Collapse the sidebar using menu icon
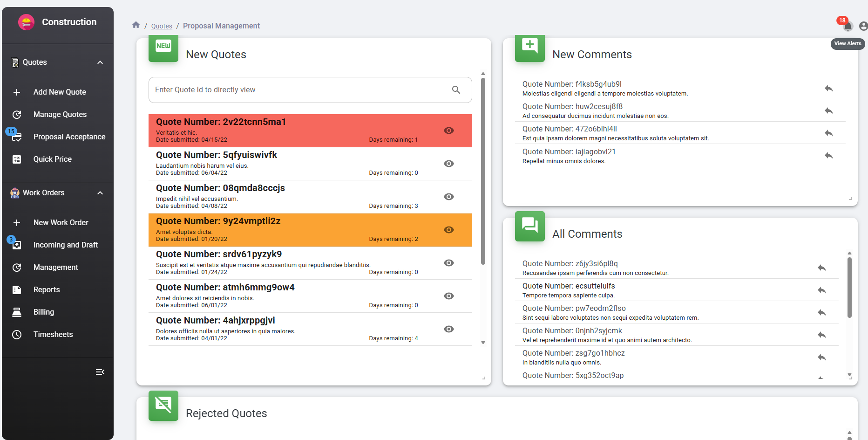868x440 pixels. (100, 372)
